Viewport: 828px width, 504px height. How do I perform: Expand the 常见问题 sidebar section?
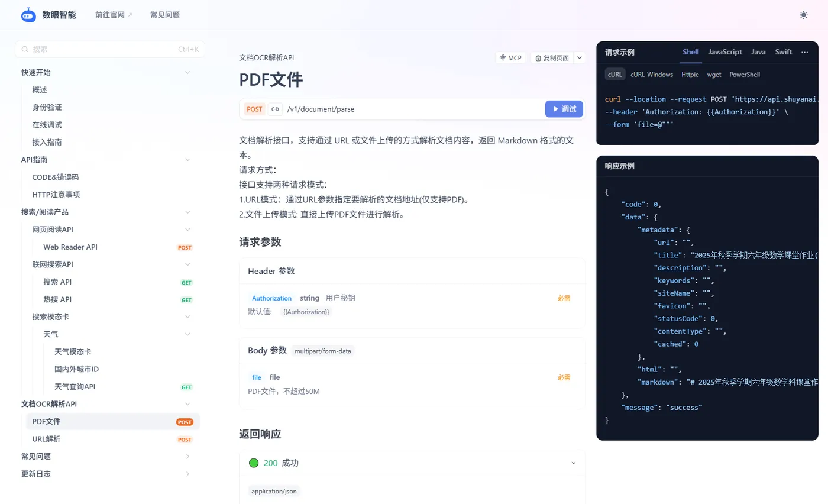(187, 456)
